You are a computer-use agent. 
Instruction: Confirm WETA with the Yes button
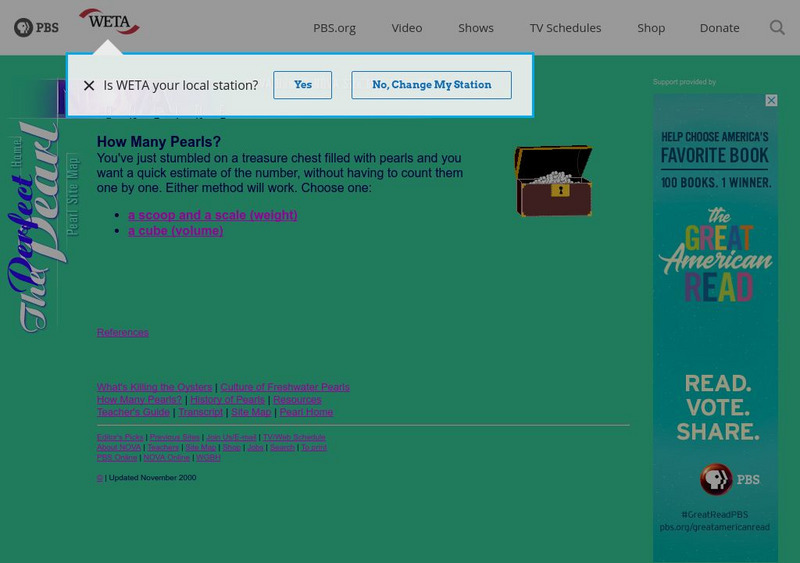click(x=303, y=85)
